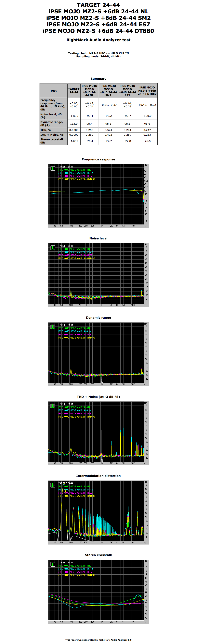This screenshot has height=644, width=197.
Task: Click the grid icon in Frequency response graph
Action: tap(53, 168)
